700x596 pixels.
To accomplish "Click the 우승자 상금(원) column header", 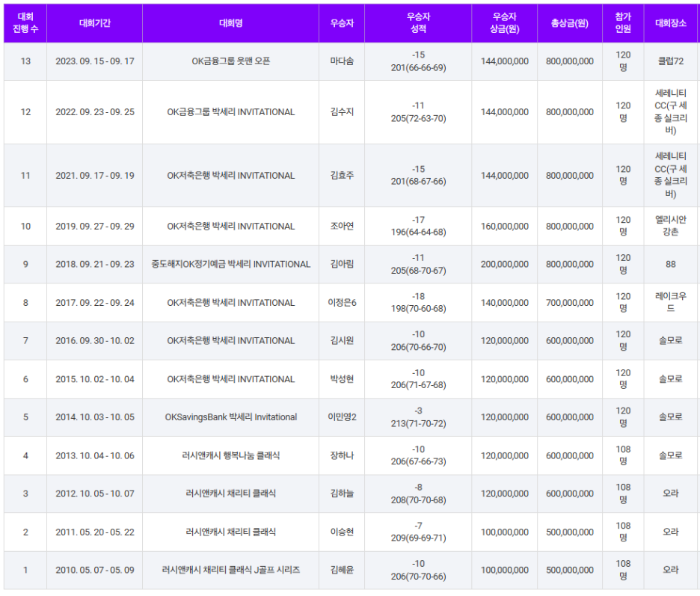I will click(x=505, y=23).
